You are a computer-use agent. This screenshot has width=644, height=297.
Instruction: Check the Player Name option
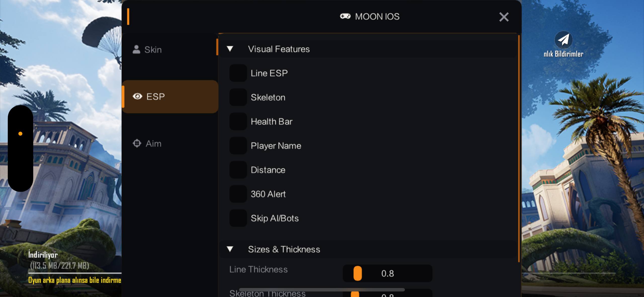(x=238, y=145)
